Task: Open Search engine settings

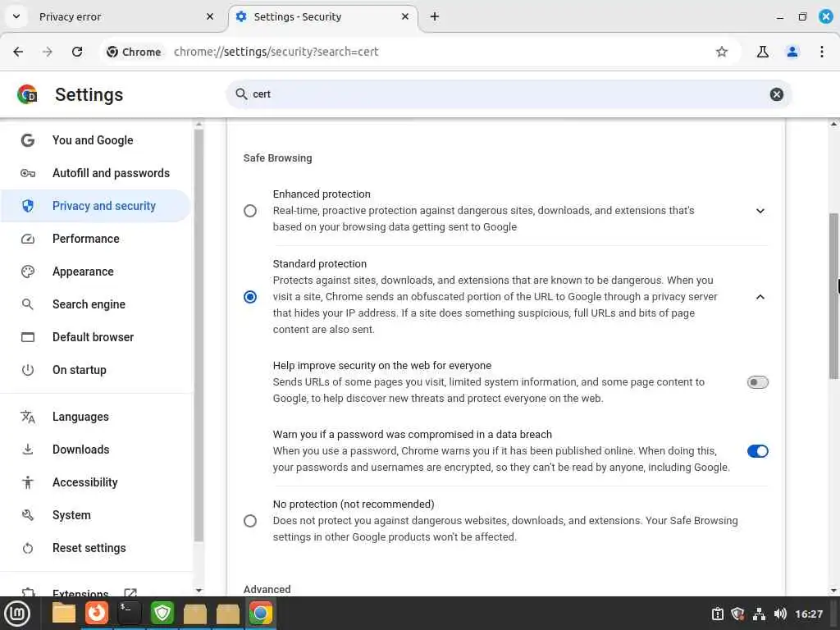Action: pyautogui.click(x=95, y=304)
